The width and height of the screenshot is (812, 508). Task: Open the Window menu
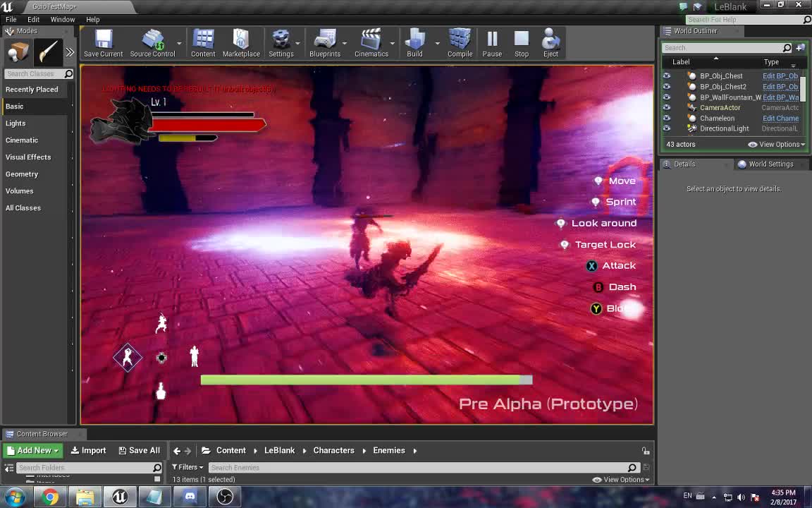point(63,19)
